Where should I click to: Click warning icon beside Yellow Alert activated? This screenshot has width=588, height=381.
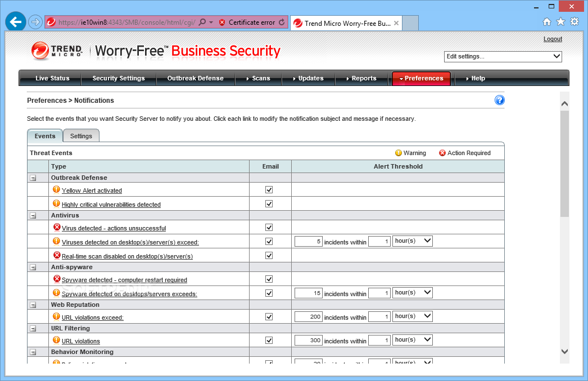click(56, 189)
